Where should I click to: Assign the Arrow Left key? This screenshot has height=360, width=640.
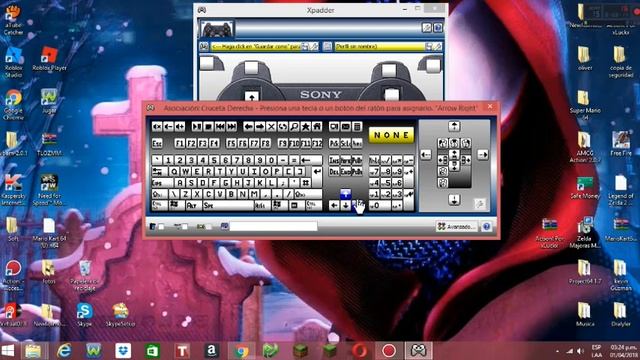(334, 205)
